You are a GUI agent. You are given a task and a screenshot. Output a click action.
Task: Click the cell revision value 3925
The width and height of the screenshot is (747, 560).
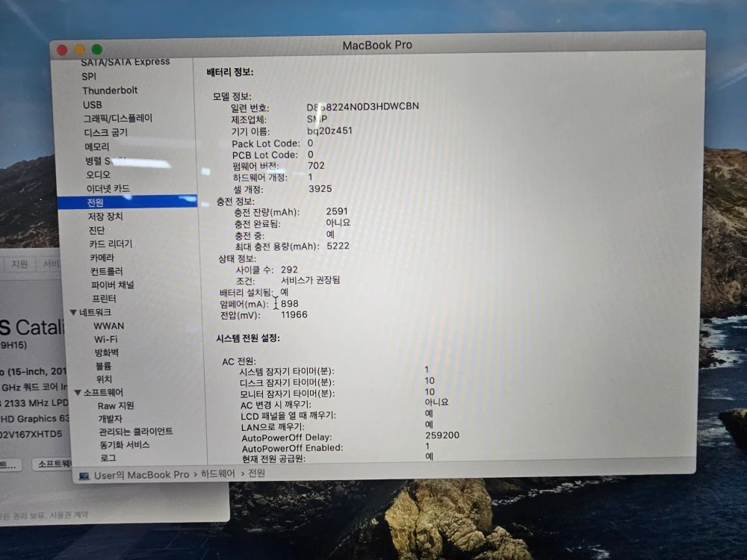pyautogui.click(x=320, y=189)
